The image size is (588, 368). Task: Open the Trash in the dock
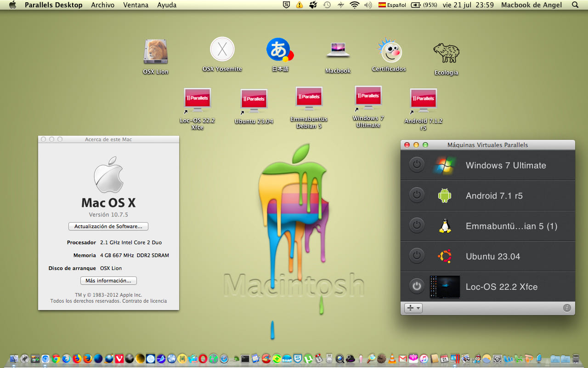coord(576,359)
